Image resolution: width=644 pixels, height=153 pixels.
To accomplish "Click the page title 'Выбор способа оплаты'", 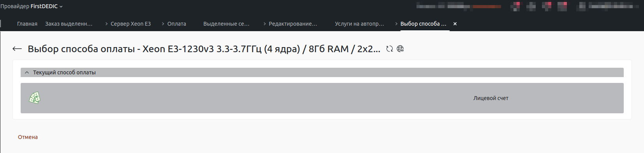I will coord(81,49).
